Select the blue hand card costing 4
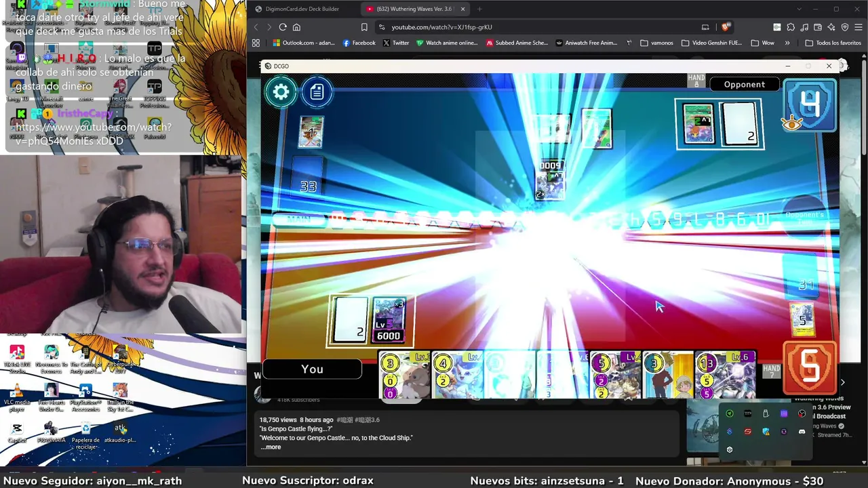The width and height of the screenshot is (868, 488). click(x=458, y=375)
